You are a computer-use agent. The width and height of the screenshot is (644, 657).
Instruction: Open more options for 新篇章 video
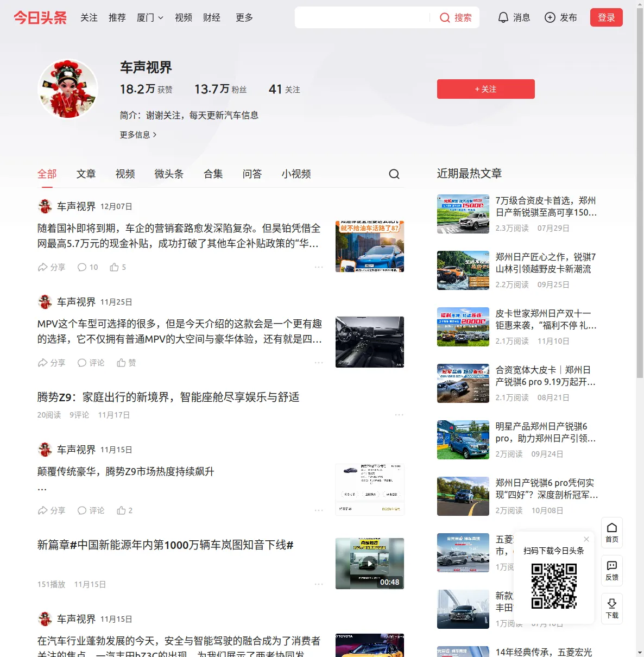pos(319,584)
